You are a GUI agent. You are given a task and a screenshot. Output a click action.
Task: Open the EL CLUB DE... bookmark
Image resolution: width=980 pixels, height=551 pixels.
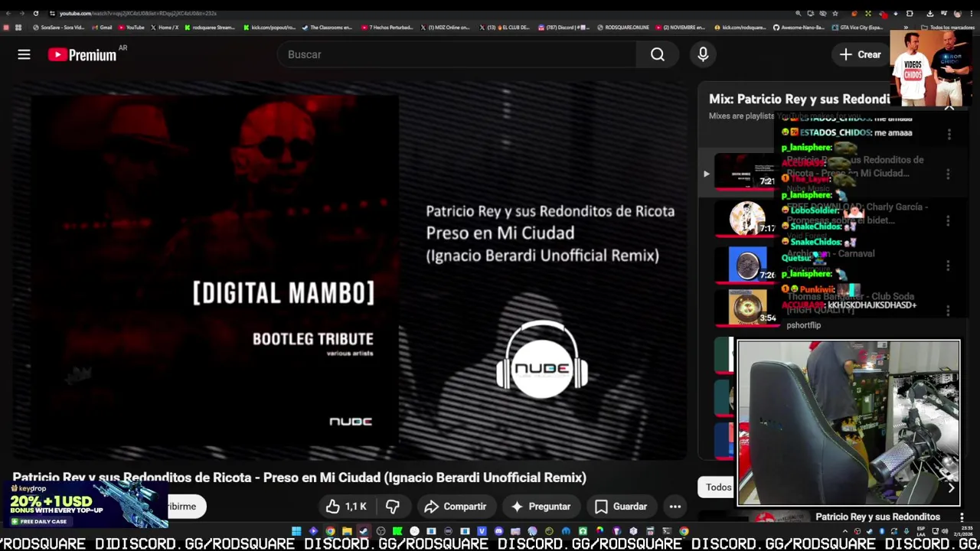505,28
